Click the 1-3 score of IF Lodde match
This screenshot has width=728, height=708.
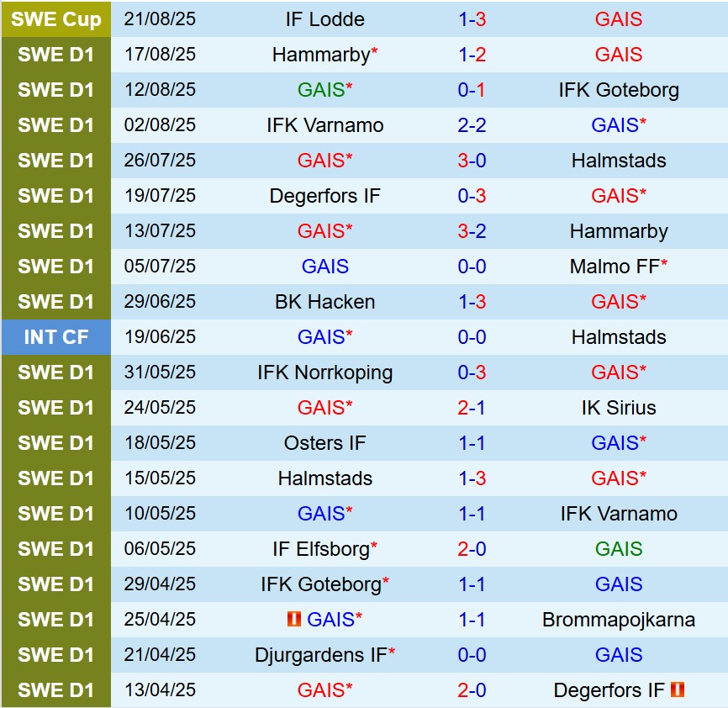(472, 19)
